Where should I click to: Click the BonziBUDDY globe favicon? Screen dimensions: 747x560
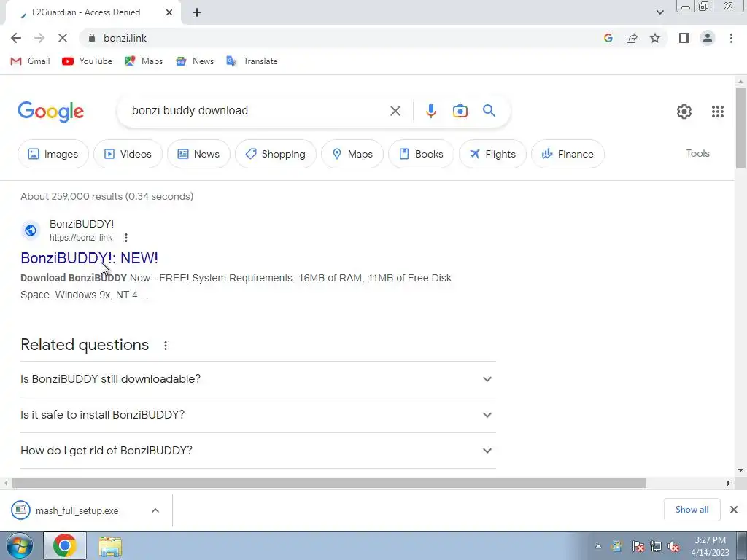(31, 230)
